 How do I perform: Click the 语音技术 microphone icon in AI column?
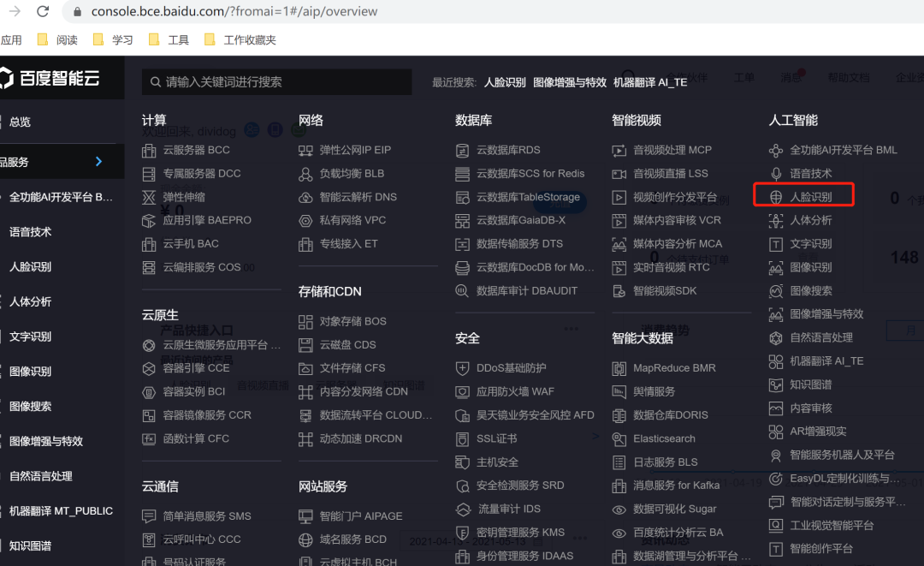click(x=776, y=174)
